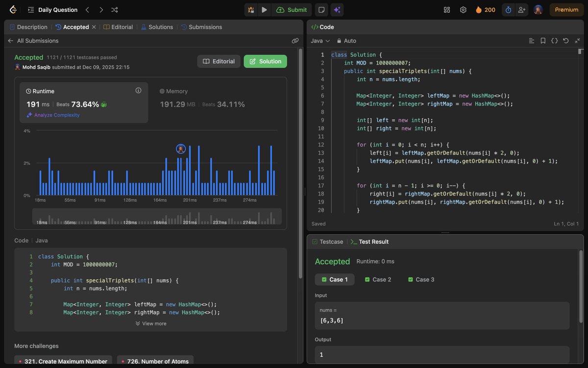
Task: Open the AI sparkle assistant icon
Action: coord(337,10)
